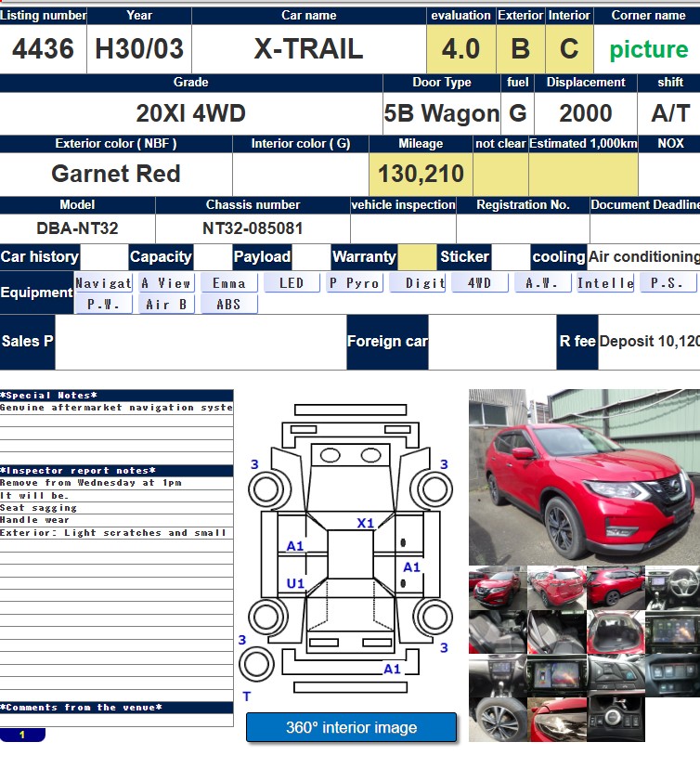Image resolution: width=700 pixels, height=768 pixels.
Task: Click the 'Garnet Red' exterior color
Action: pos(116,174)
